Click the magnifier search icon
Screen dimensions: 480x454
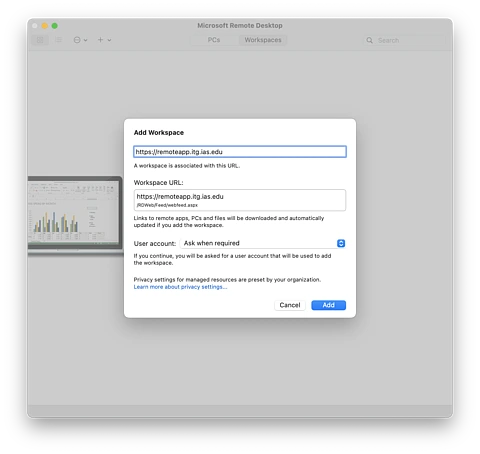pos(369,40)
